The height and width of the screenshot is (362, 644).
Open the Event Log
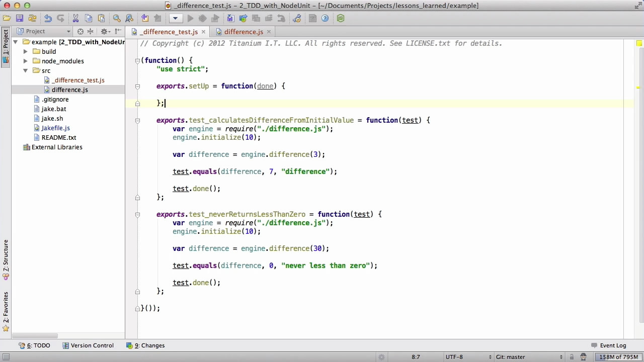pos(608,345)
